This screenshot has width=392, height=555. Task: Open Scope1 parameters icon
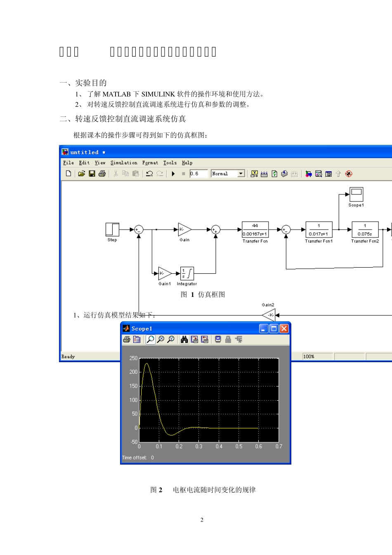click(137, 339)
